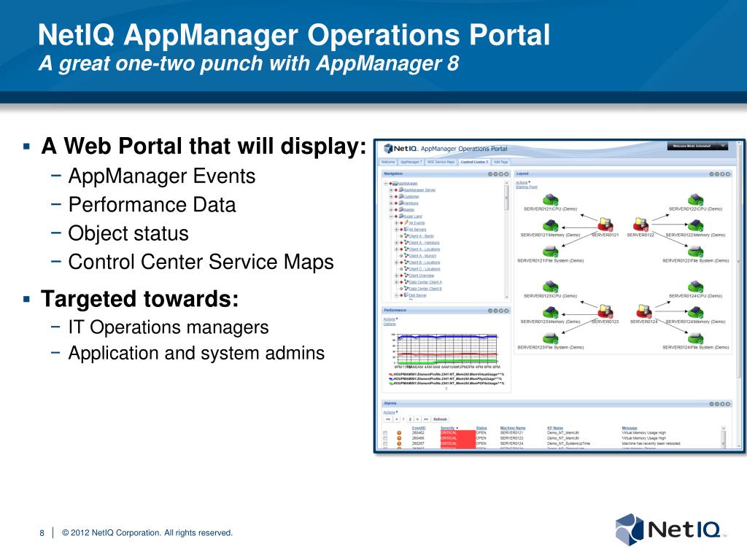Open the Starting Point link in Layout
The width and height of the screenshot is (747, 560).
tap(527, 187)
